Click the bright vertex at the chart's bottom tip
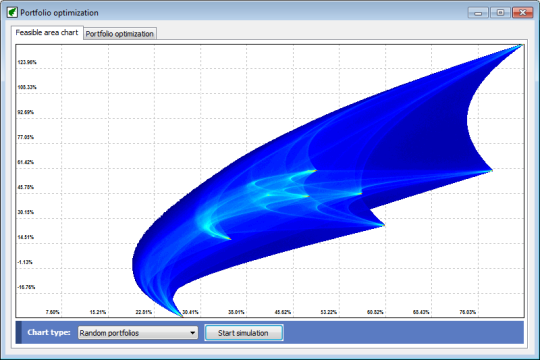The width and height of the screenshot is (540, 360). pyautogui.click(x=181, y=315)
